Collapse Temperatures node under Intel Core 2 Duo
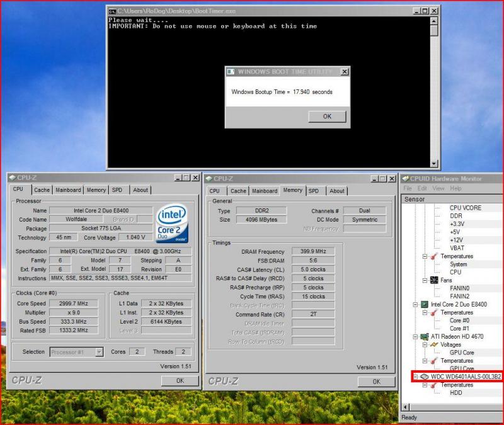The width and height of the screenshot is (504, 425). (x=425, y=312)
